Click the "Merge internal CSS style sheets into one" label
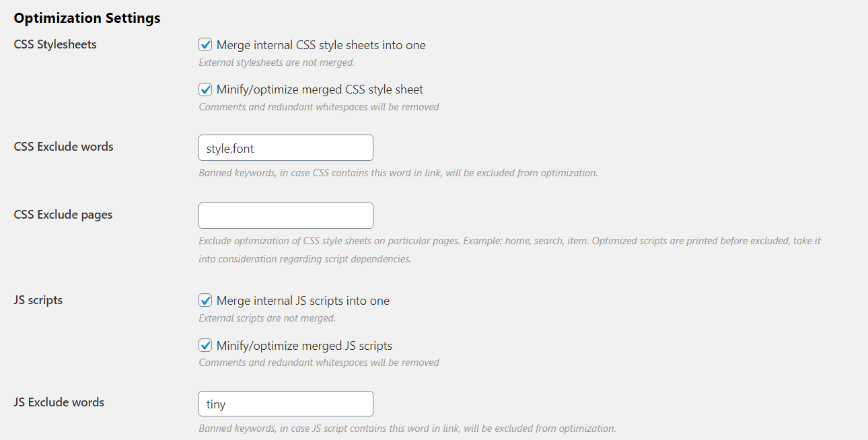Screen dimensions: 868x440 click(x=321, y=45)
